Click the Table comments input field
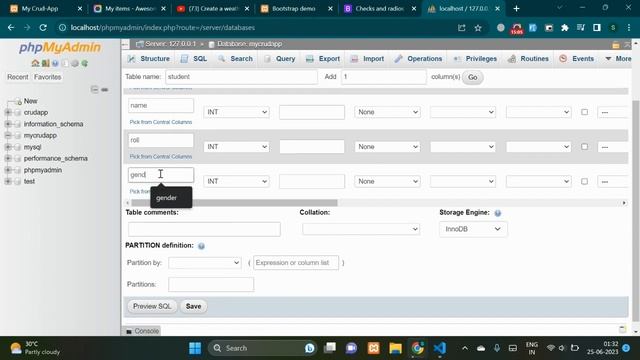This screenshot has height=360, width=640. coord(204,229)
